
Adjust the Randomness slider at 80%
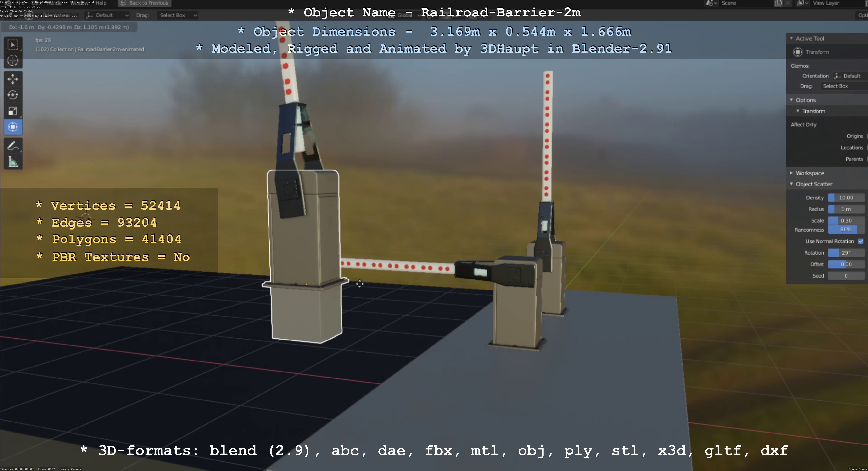846,230
